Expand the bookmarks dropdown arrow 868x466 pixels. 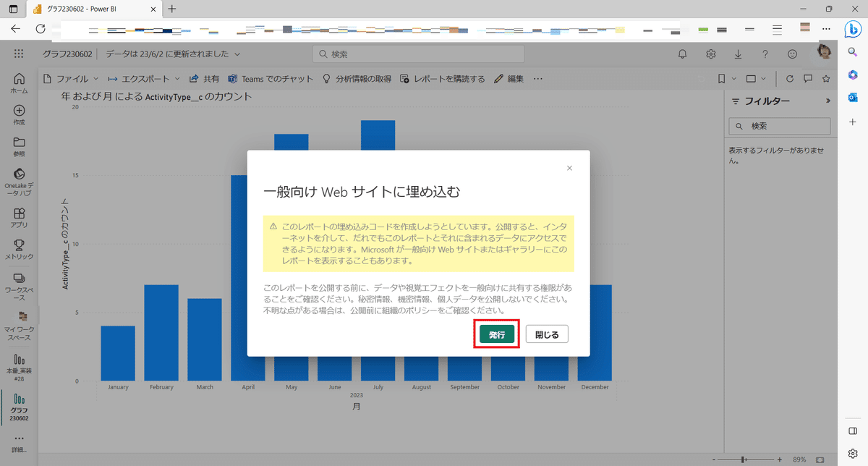point(734,79)
